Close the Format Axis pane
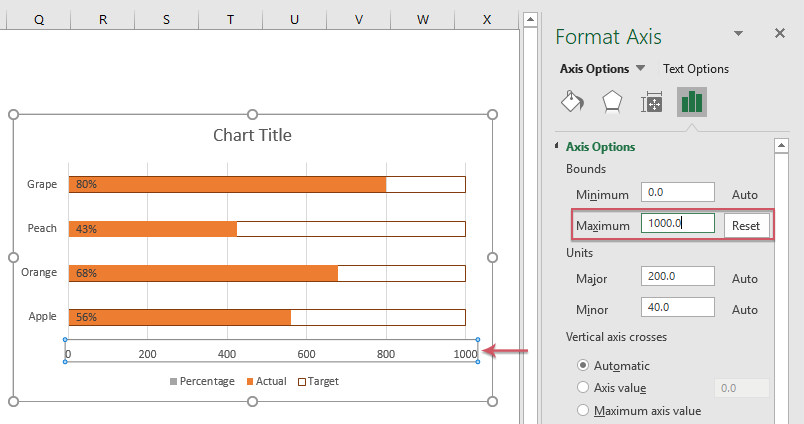 tap(780, 33)
